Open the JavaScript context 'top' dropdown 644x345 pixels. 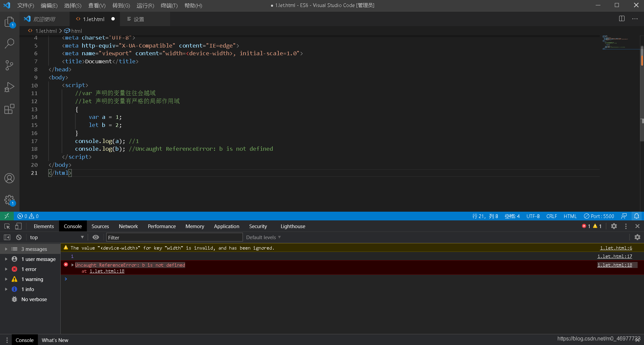56,237
